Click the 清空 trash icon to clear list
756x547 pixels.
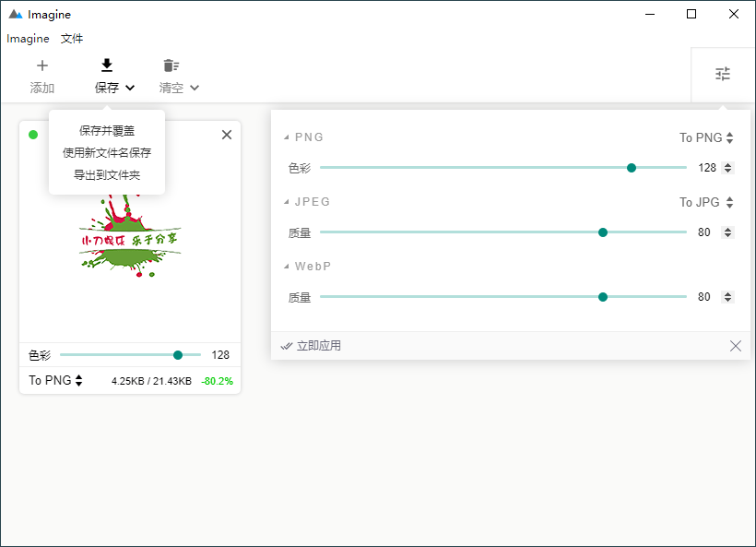point(171,65)
